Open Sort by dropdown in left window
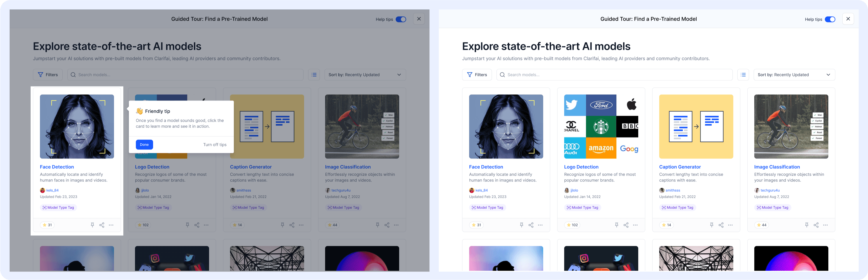 (x=365, y=75)
